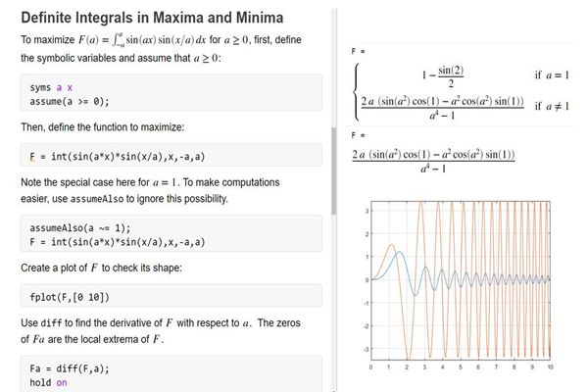The height and width of the screenshot is (392, 588).
Task: Click the title 'Definite Integrals in Maxima and Minima'
Action: click(x=152, y=18)
